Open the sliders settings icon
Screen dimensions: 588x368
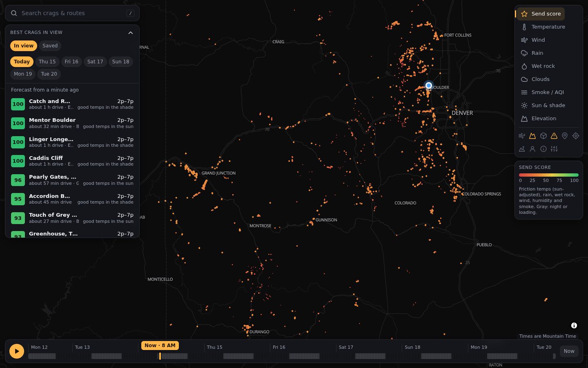554,149
